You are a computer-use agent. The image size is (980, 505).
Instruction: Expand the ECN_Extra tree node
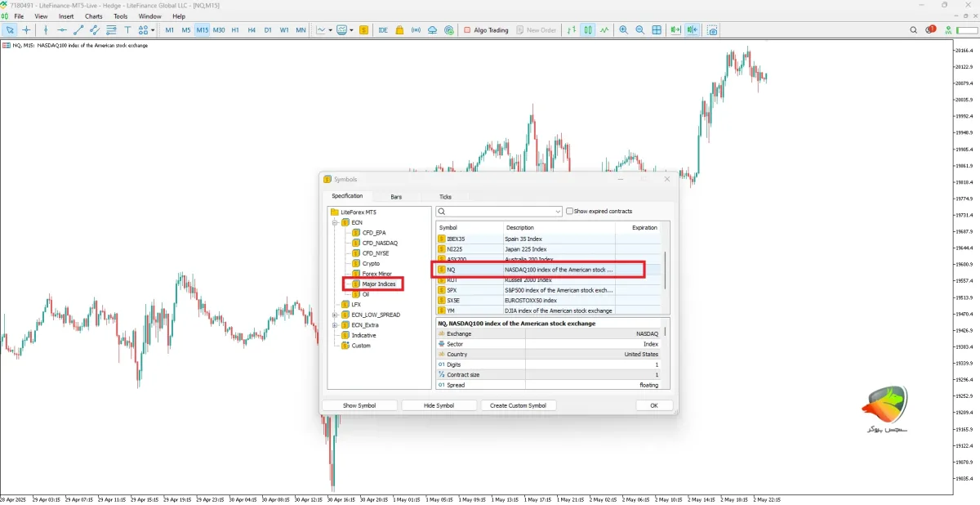334,325
